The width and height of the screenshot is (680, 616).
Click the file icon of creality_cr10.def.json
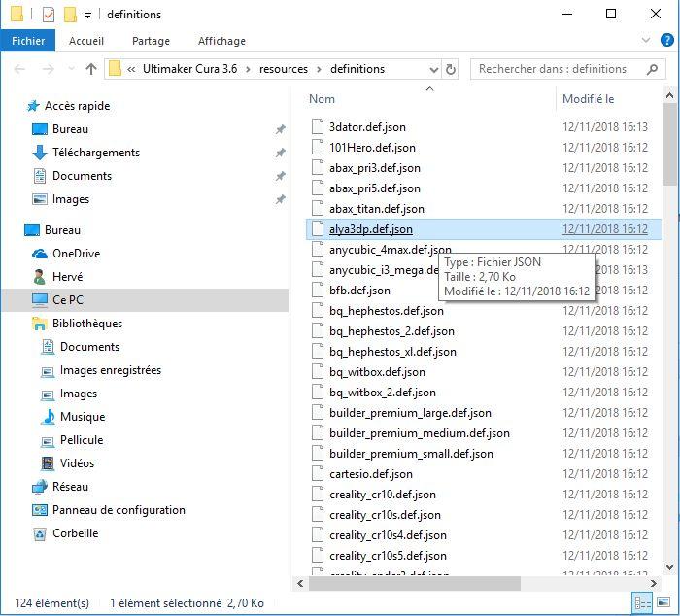[318, 495]
